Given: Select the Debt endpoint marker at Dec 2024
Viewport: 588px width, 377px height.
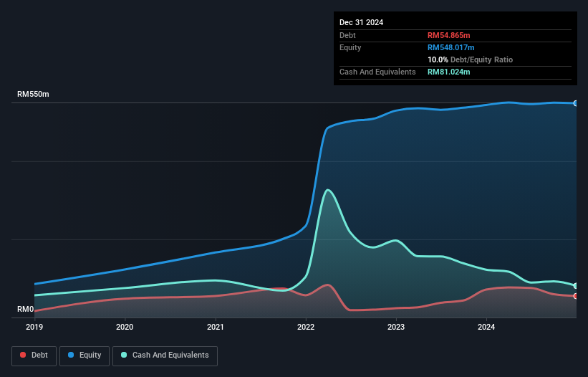Looking at the screenshot, I should click(x=576, y=296).
